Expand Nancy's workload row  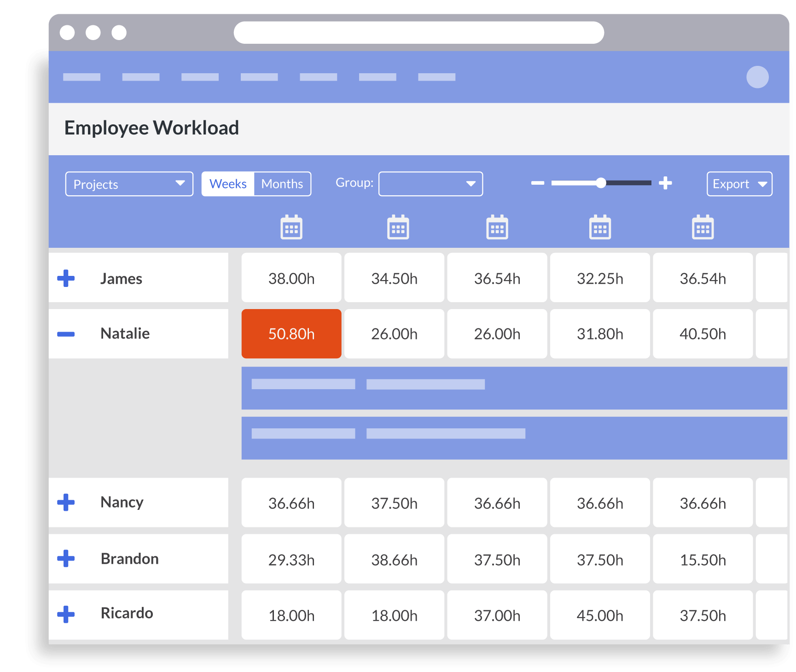(66, 502)
